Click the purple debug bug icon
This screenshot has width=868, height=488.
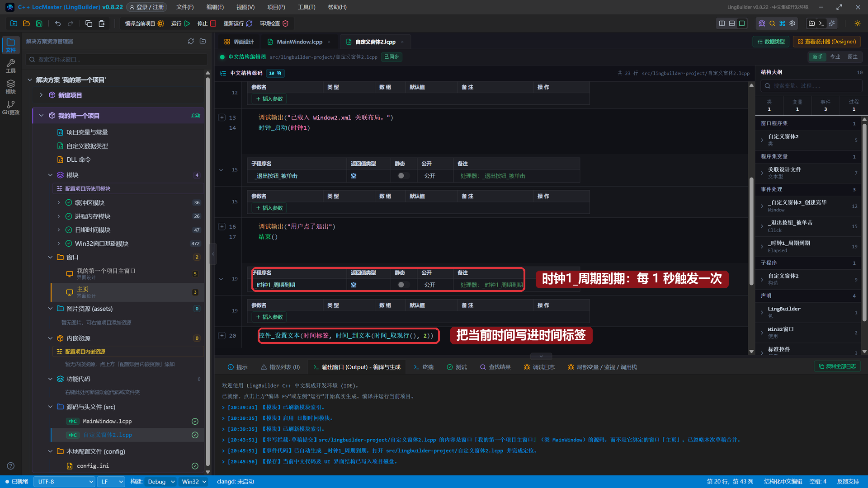click(762, 23)
